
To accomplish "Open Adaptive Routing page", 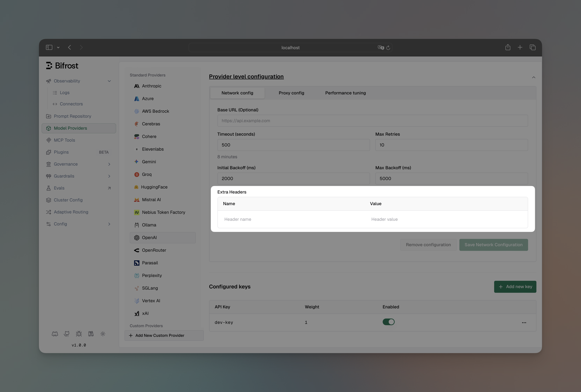I will point(79,212).
